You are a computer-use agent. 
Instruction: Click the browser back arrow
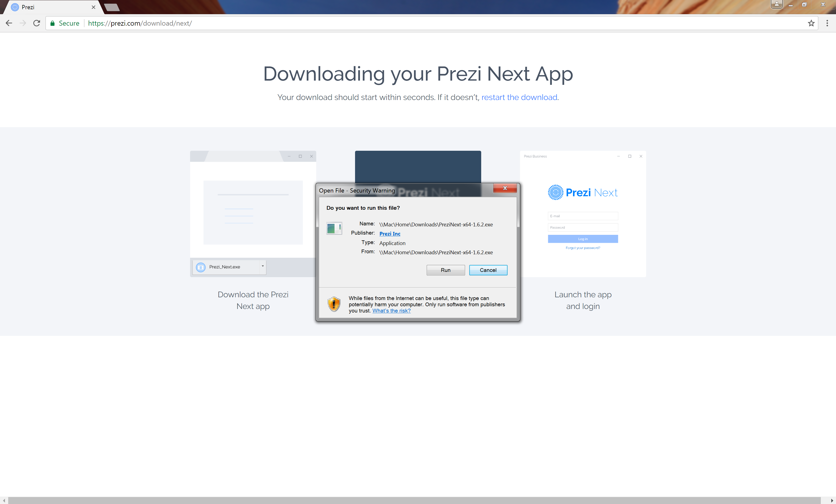pos(9,23)
